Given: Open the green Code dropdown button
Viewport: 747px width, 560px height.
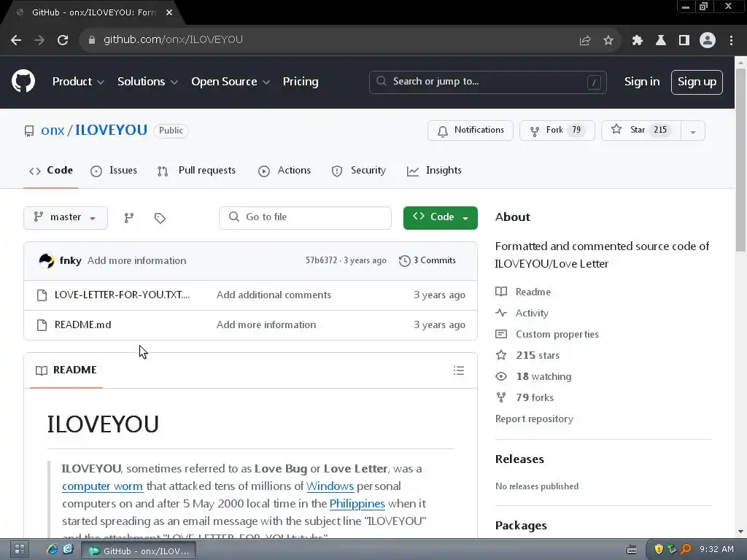Looking at the screenshot, I should click(x=440, y=217).
